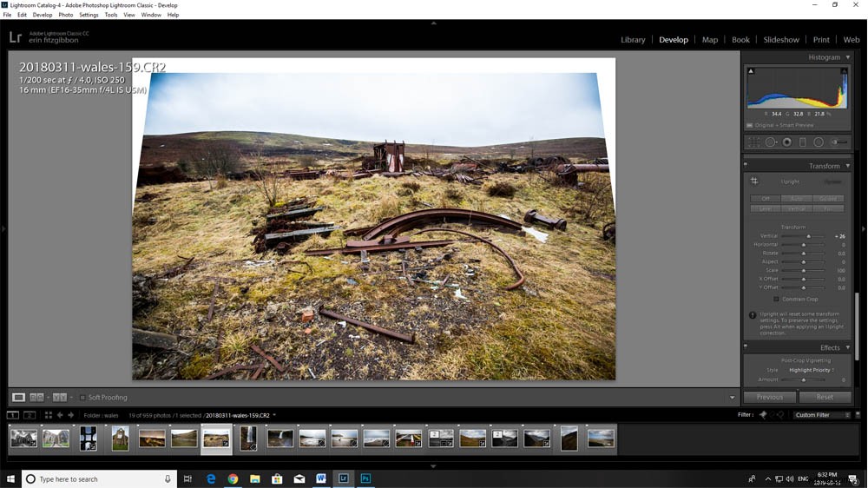868x488 pixels.
Task: Select the Spot Removal tool
Action: (x=771, y=142)
